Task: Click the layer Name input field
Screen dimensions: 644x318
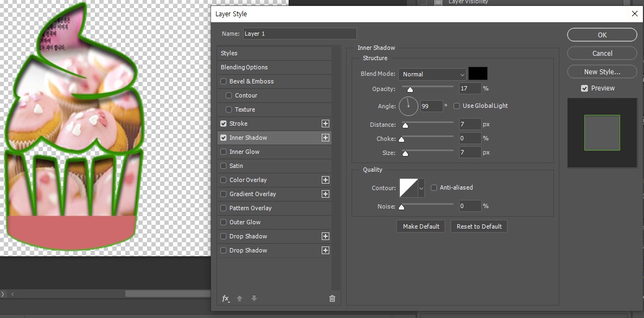Action: 300,34
